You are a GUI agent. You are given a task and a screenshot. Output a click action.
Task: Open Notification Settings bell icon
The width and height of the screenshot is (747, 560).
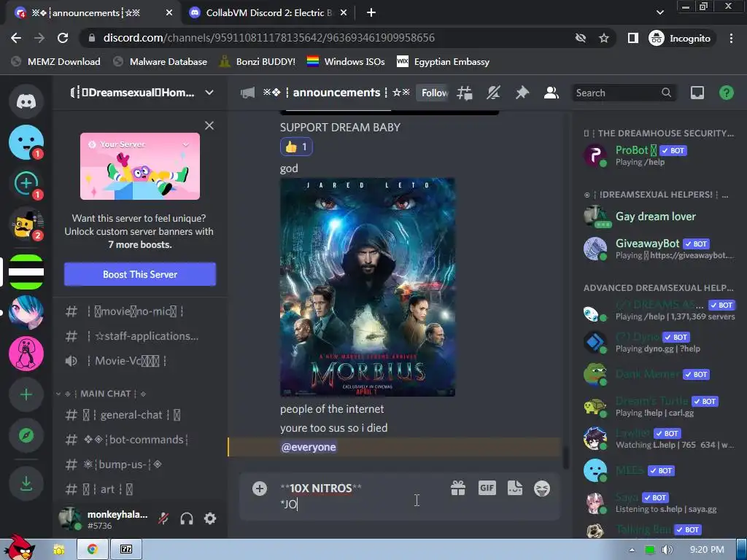(x=494, y=93)
